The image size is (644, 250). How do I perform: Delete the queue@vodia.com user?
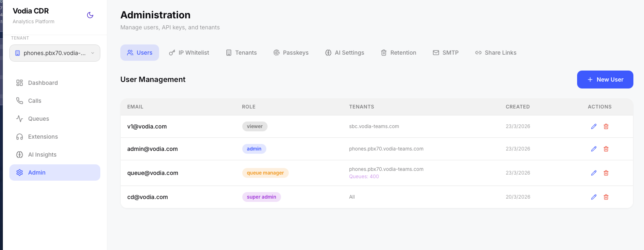(606, 173)
